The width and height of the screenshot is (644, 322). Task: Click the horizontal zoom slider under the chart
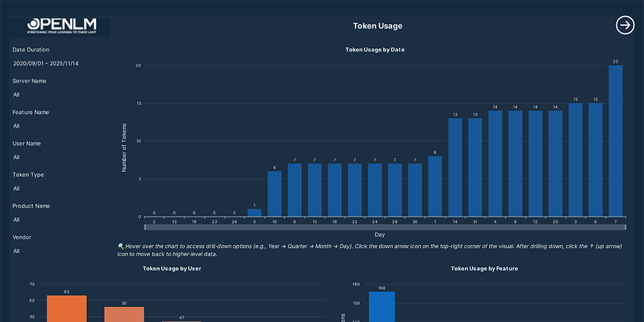pos(385,227)
